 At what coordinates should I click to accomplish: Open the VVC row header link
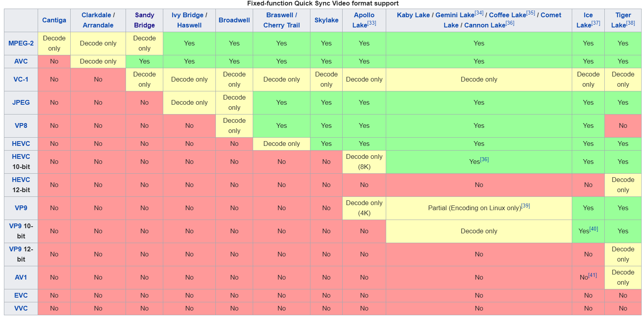coord(21,308)
